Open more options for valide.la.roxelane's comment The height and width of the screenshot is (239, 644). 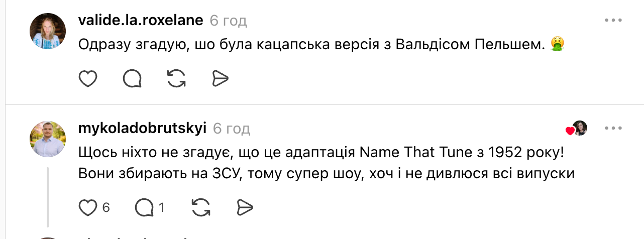(x=613, y=21)
